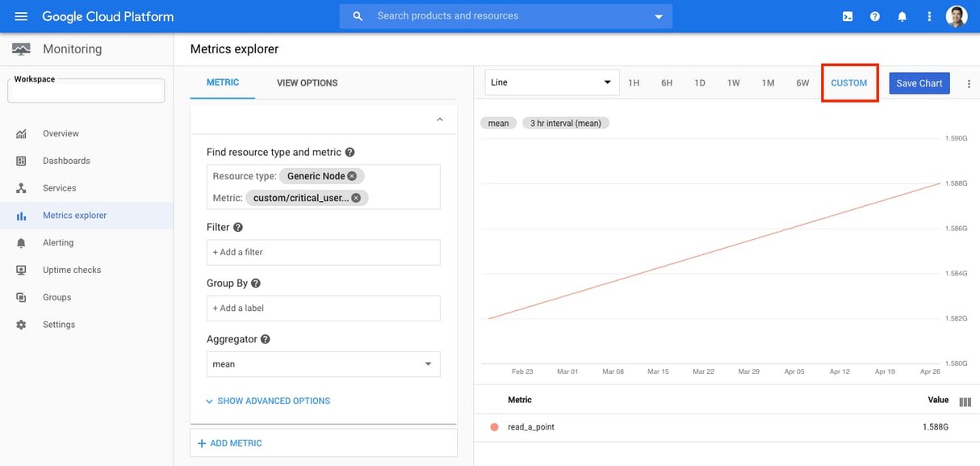This screenshot has width=980, height=466.
Task: Remove the custom/critical_user metric chip
Action: click(356, 198)
